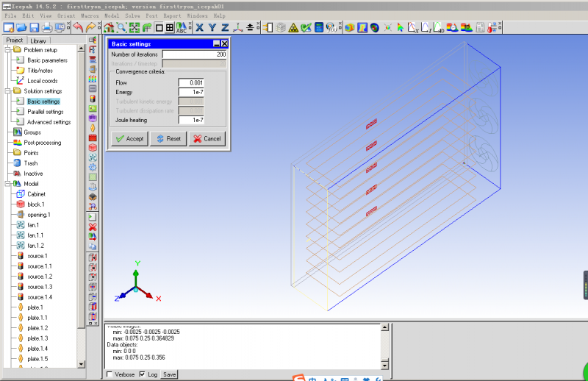Click the Open project folder icon
This screenshot has height=381, width=588.
coord(21,27)
